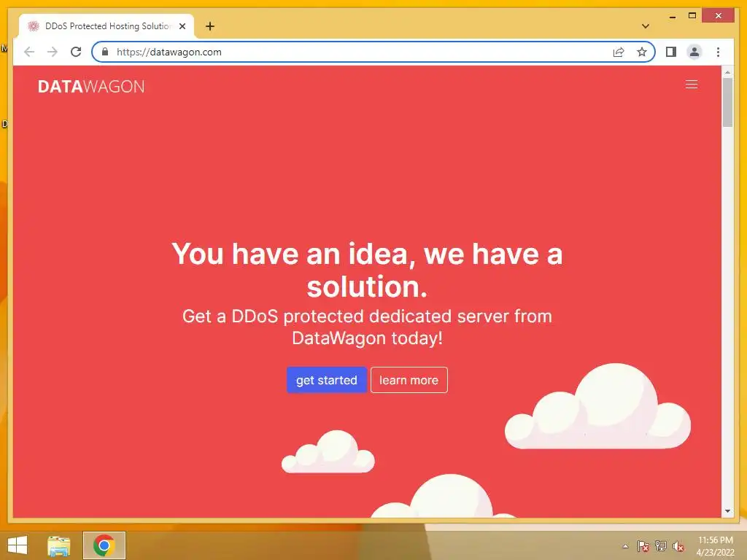Viewport: 747px width, 560px height.
Task: View site information via lock icon
Action: 105,52
